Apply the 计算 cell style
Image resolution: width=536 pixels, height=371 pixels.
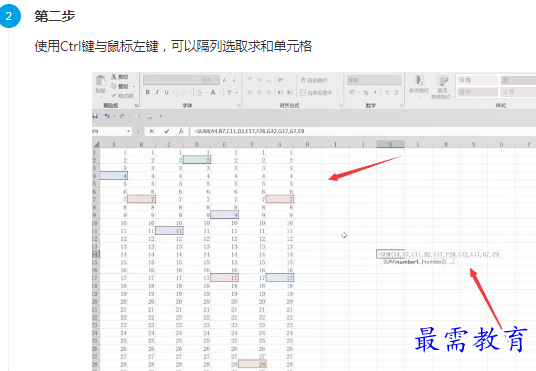[518, 92]
